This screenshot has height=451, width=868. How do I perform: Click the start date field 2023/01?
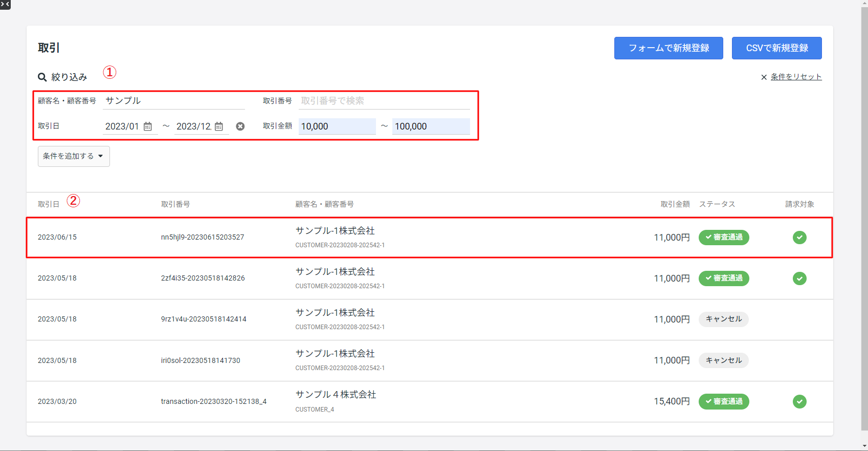[x=122, y=126]
